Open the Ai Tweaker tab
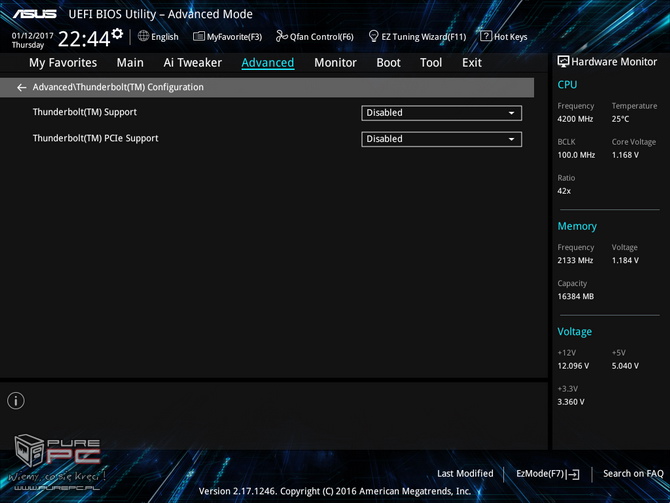Image resolution: width=670 pixels, height=503 pixels. coord(192,63)
